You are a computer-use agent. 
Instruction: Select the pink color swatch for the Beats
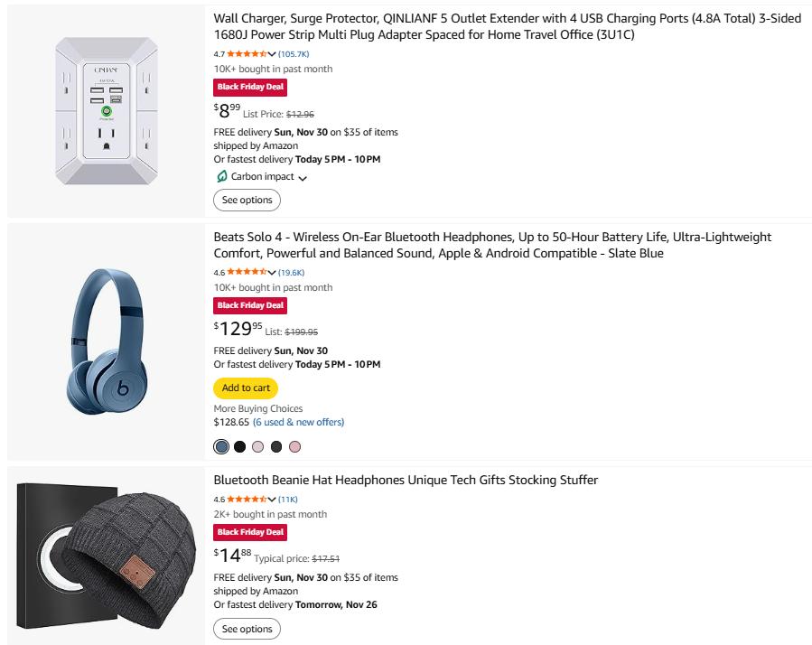294,445
